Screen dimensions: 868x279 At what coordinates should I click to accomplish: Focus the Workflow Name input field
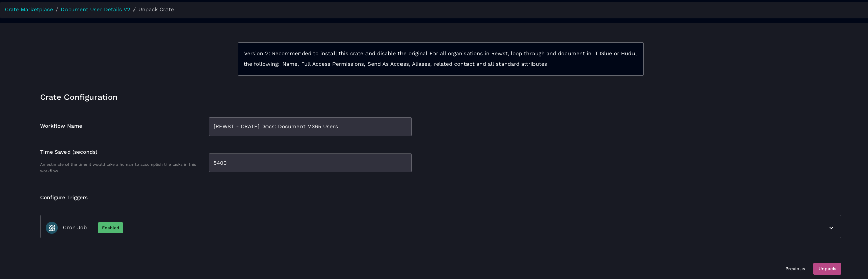click(x=310, y=127)
